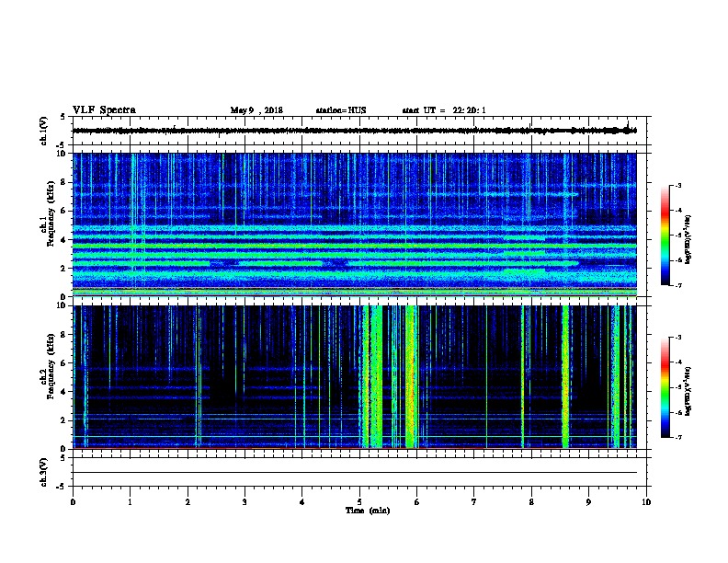
Task: Click time axis tick label "9"
Action: tap(588, 501)
